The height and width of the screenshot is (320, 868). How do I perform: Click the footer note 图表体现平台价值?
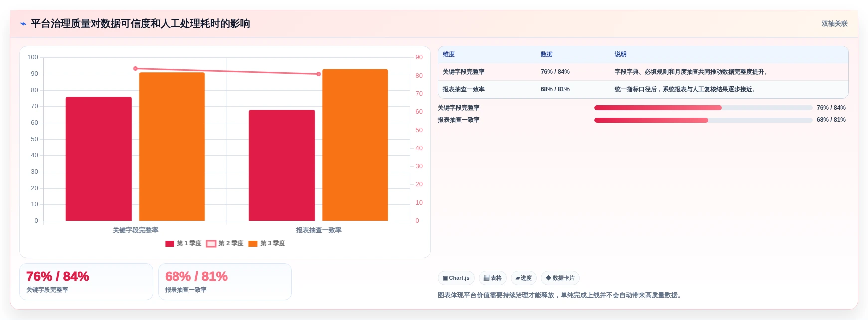pyautogui.click(x=560, y=295)
